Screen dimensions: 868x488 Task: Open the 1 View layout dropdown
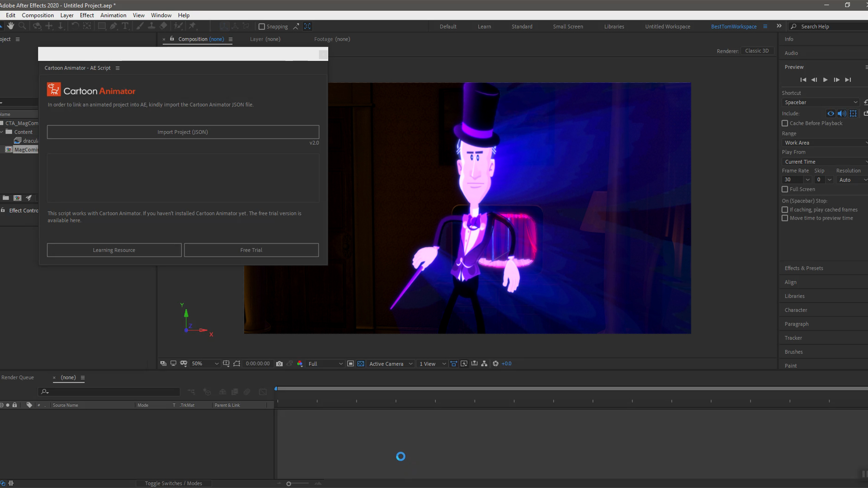(432, 364)
